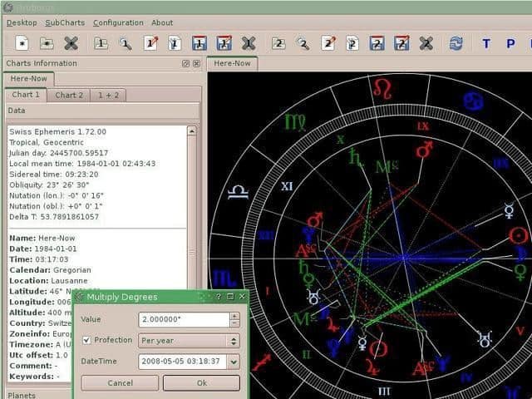Image resolution: width=532 pixels, height=399 pixels.
Task: Click the Value degrees input field
Action: click(x=185, y=319)
